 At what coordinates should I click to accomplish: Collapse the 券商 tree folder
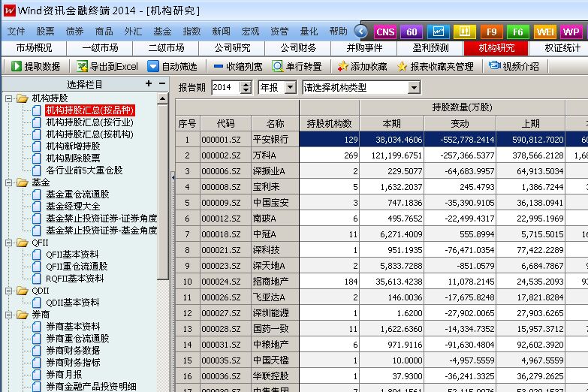[9, 315]
